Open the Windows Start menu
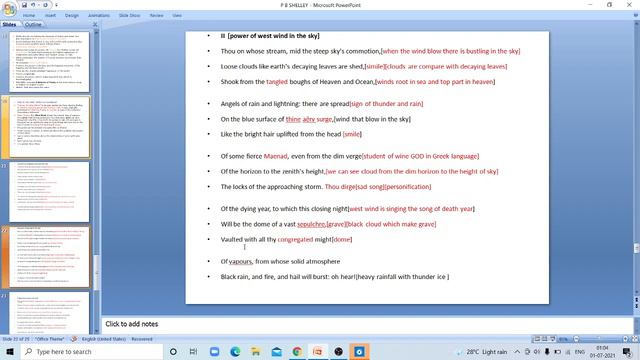The height and width of the screenshot is (360, 640). pos(10,351)
